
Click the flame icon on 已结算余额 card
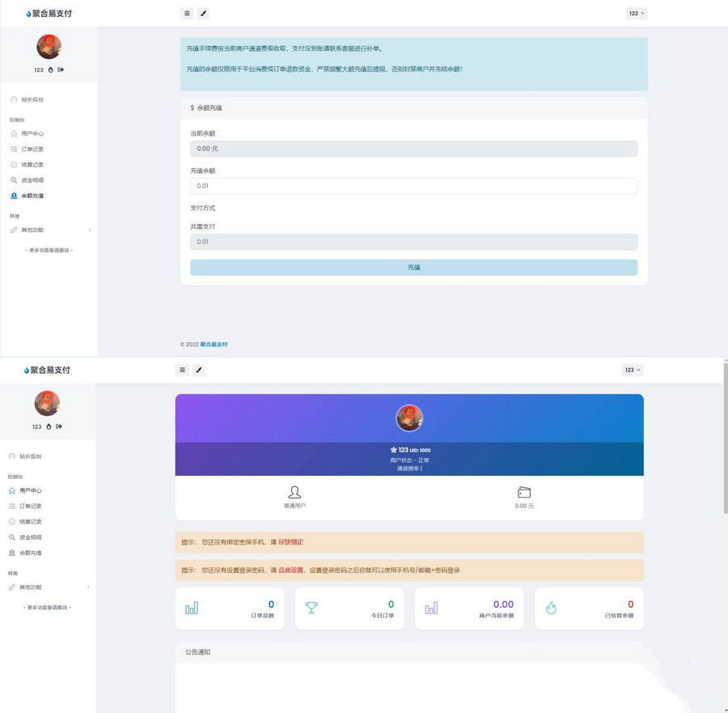click(551, 608)
